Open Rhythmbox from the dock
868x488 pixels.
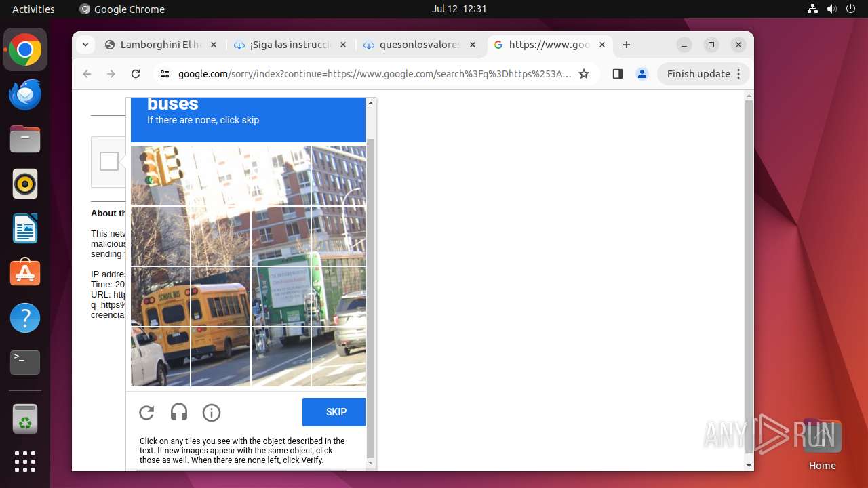pyautogui.click(x=25, y=184)
